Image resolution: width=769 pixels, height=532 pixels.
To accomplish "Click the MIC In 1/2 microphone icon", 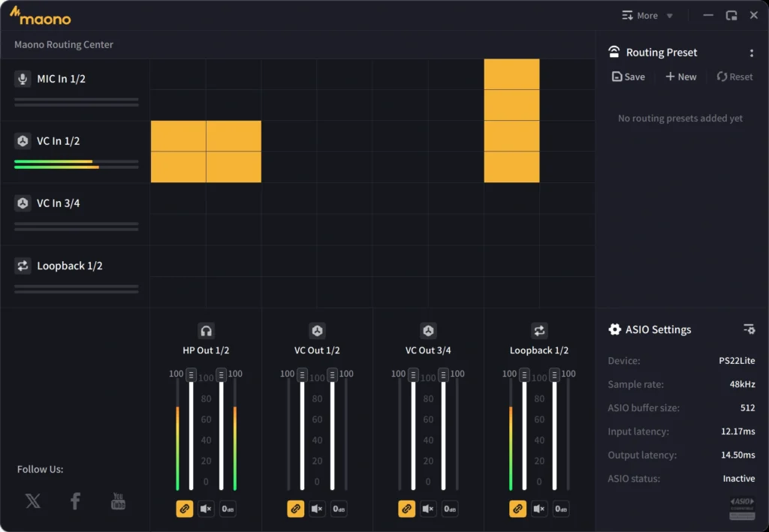I will (x=23, y=79).
